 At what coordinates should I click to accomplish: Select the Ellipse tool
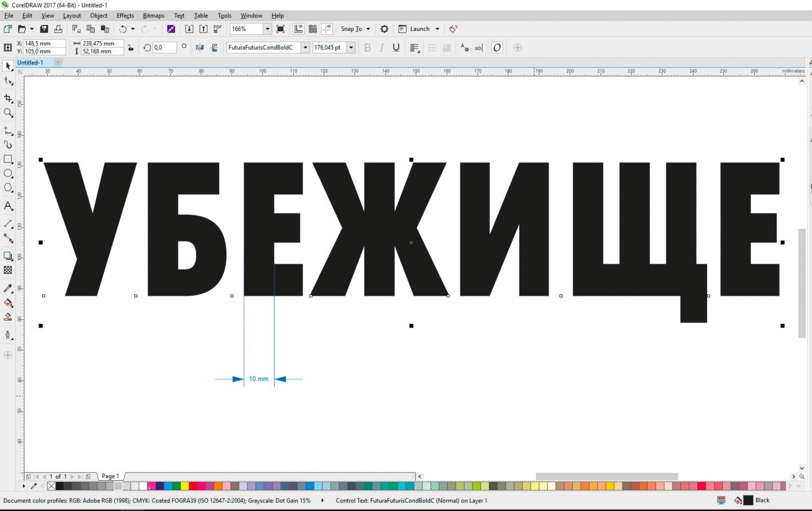(x=8, y=173)
